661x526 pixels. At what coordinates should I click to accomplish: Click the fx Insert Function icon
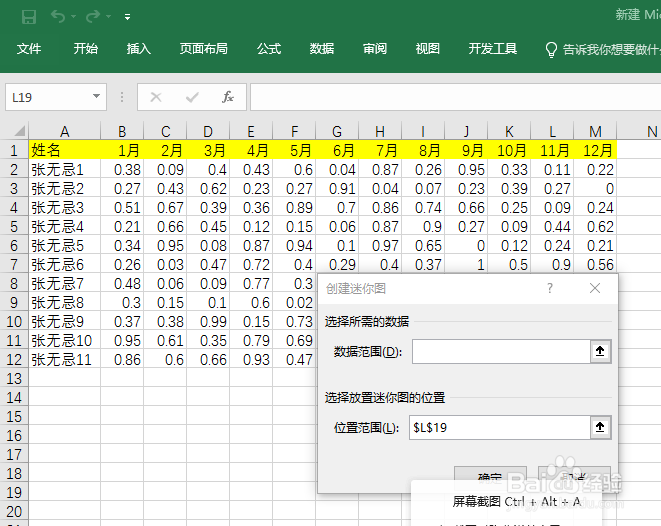click(228, 97)
